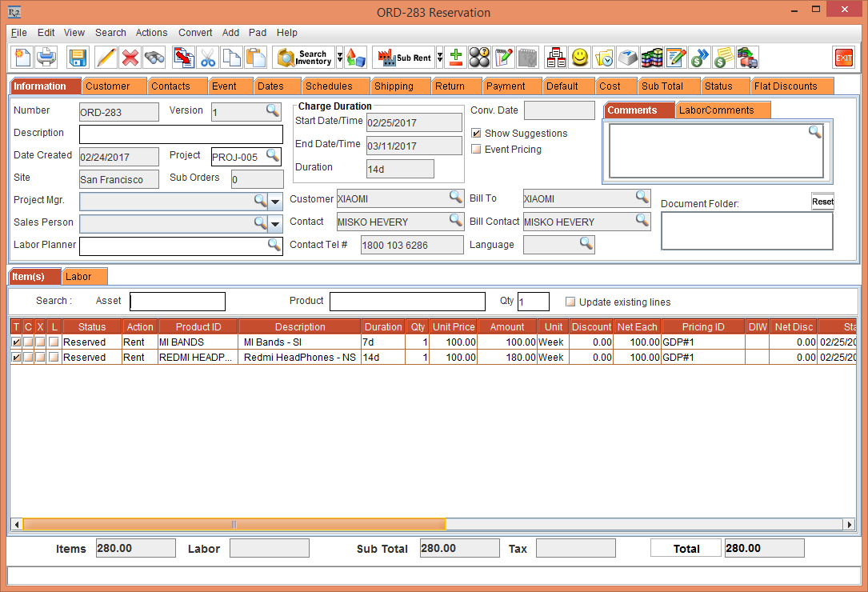Uncheck the Show Suggestions checkbox
Image resolution: width=868 pixels, height=592 pixels.
tap(477, 134)
